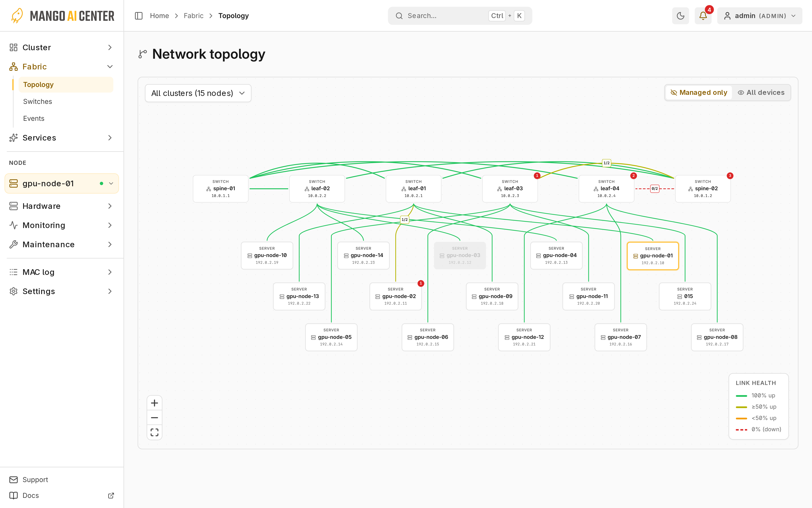Expand the Monitoring section

click(62, 225)
